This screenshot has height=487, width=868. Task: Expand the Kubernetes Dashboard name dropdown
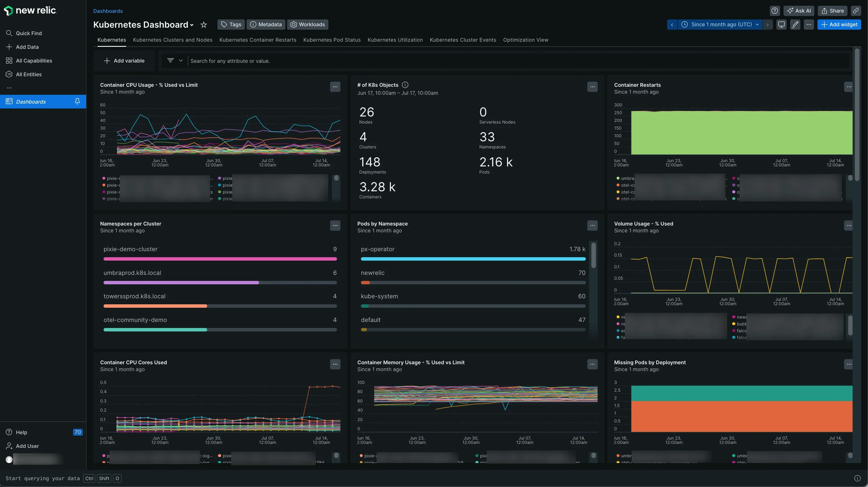click(x=192, y=25)
